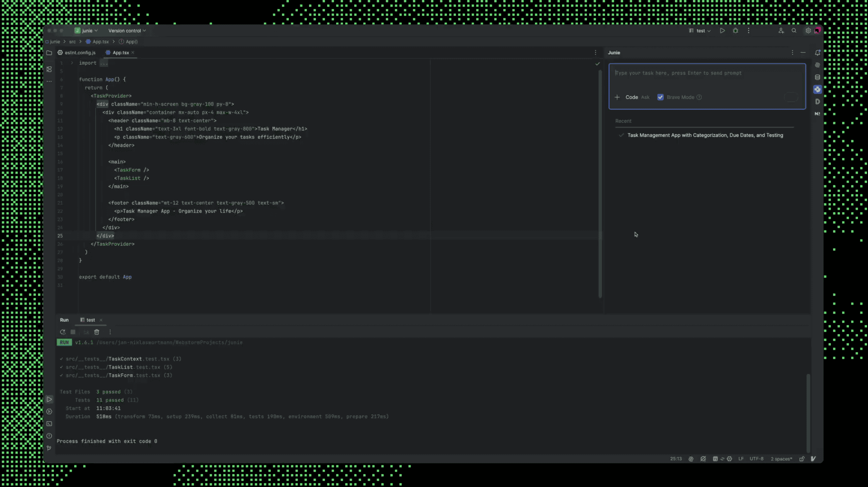Click the trash Clear output icon
868x487 pixels.
pos(97,332)
